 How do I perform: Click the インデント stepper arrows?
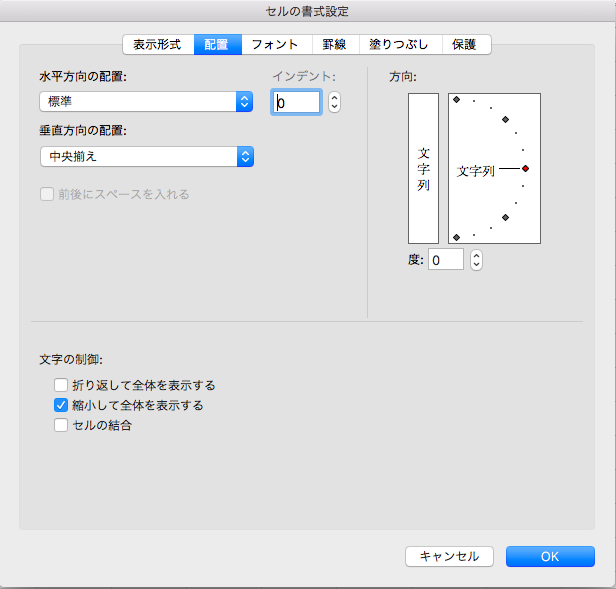coord(334,102)
